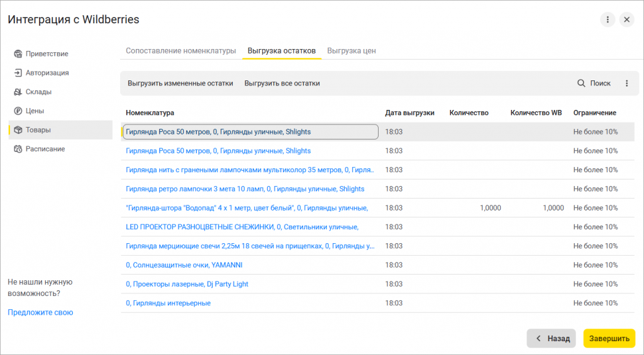Click the Назад button

(x=551, y=339)
